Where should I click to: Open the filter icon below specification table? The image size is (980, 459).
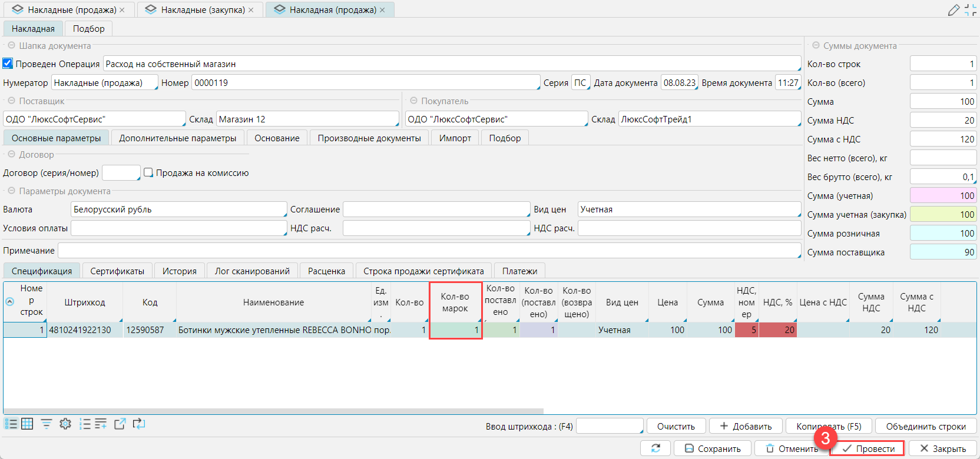[x=46, y=424]
